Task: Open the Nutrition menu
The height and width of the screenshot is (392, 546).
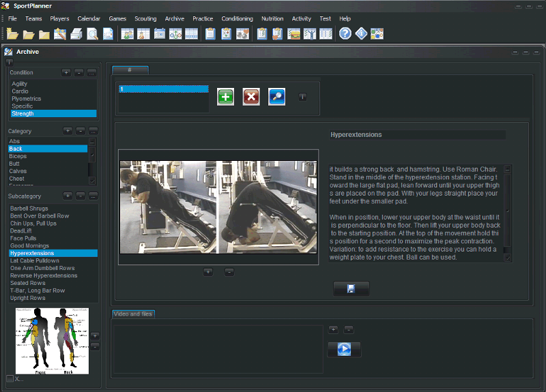Action: pyautogui.click(x=272, y=18)
